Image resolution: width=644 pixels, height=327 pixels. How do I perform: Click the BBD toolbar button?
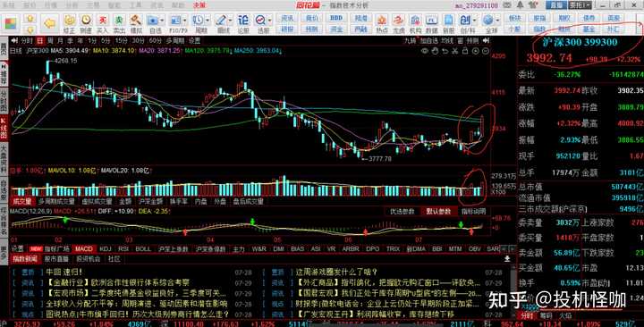point(336,18)
